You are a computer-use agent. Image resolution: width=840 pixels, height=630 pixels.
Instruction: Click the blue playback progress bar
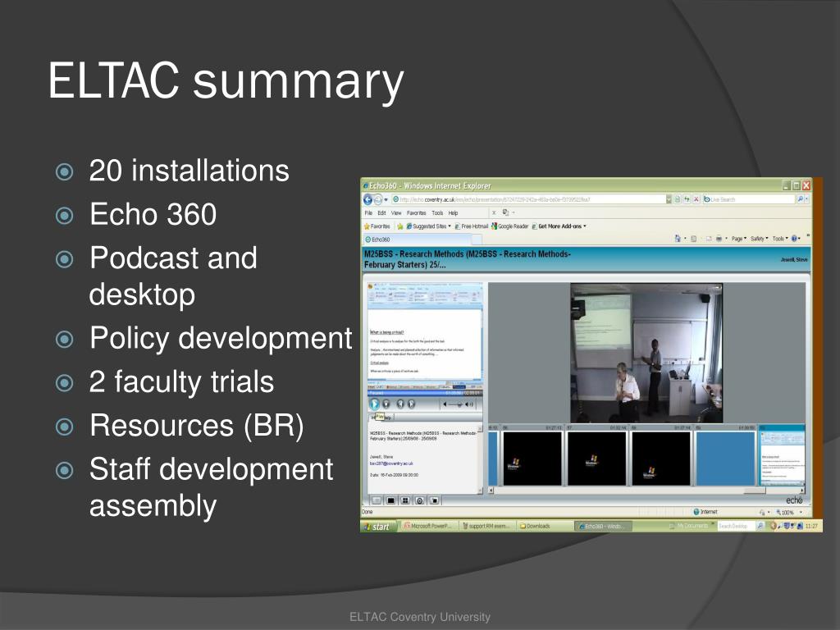(x=426, y=393)
